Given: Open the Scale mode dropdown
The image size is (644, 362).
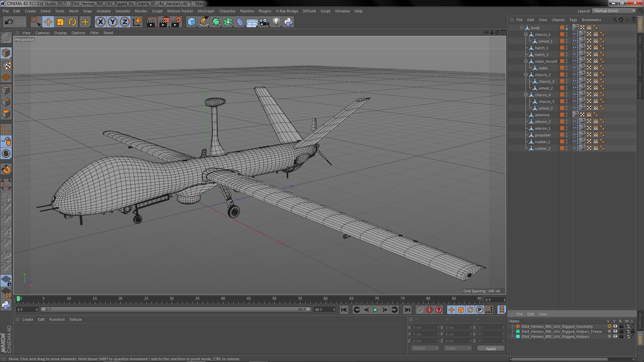Looking at the screenshot, I should tap(458, 348).
